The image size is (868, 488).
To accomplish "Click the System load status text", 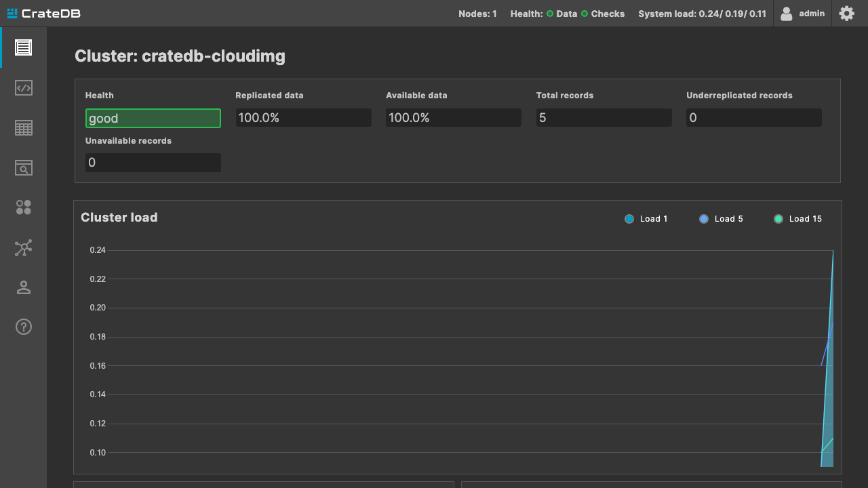I will click(702, 14).
